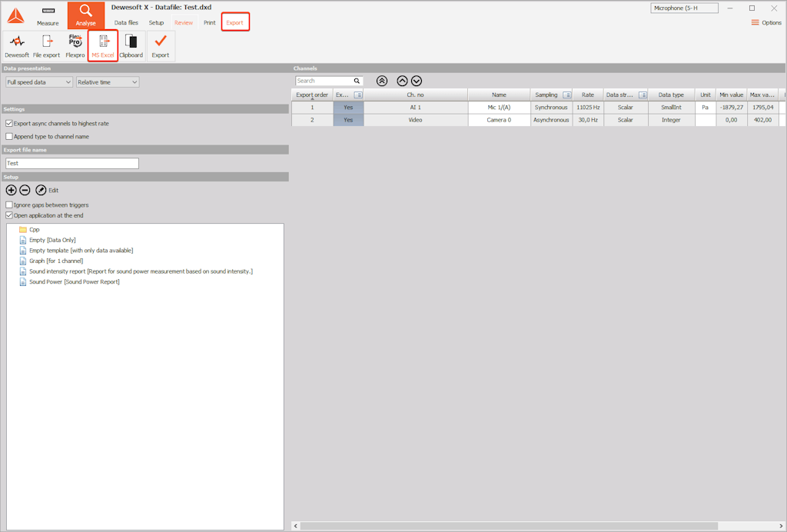Open the Analyse mode
The image size is (787, 532).
[86, 15]
